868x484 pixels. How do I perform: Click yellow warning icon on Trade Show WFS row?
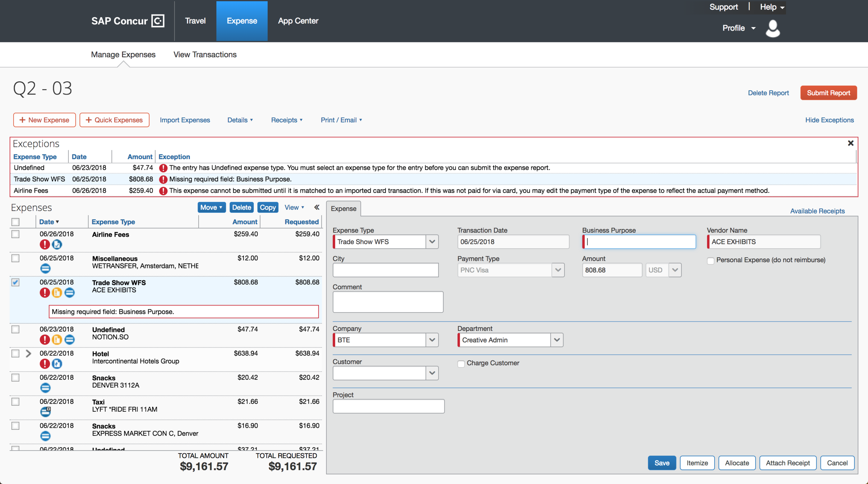pos(57,293)
